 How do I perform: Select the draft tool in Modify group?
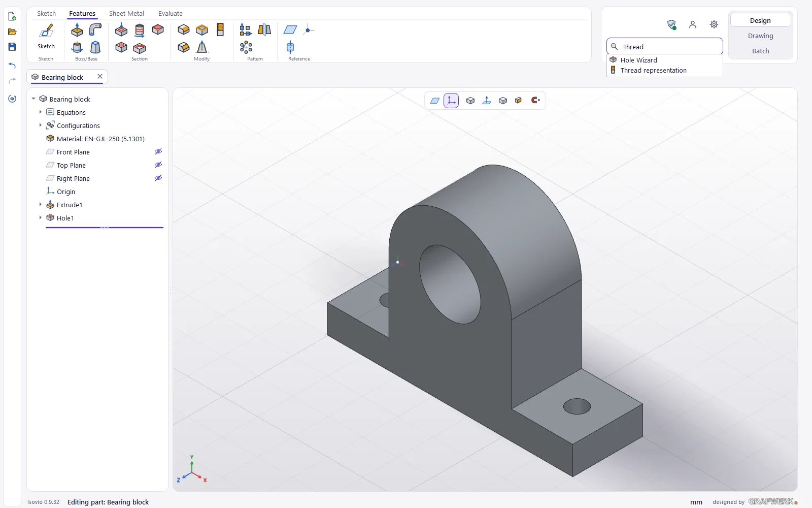(x=202, y=47)
